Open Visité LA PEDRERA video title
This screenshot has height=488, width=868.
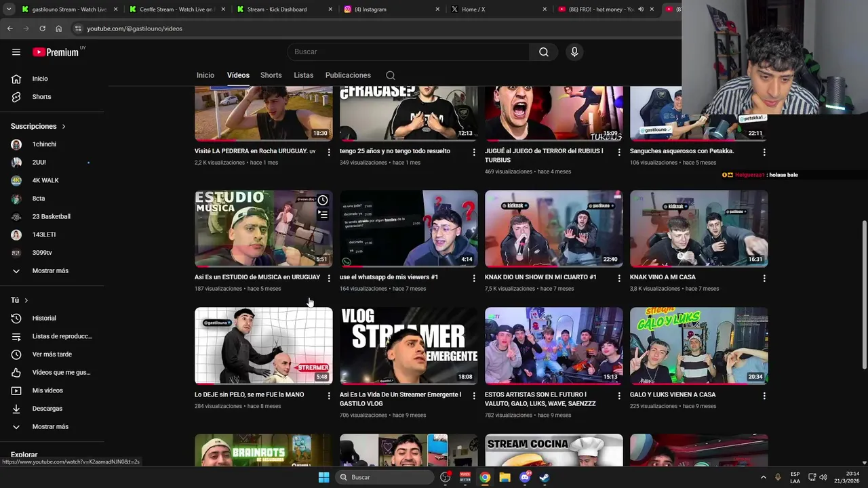point(255,151)
